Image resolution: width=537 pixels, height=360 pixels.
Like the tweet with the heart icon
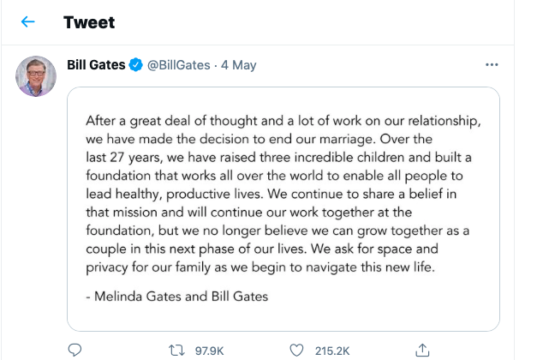click(x=297, y=350)
